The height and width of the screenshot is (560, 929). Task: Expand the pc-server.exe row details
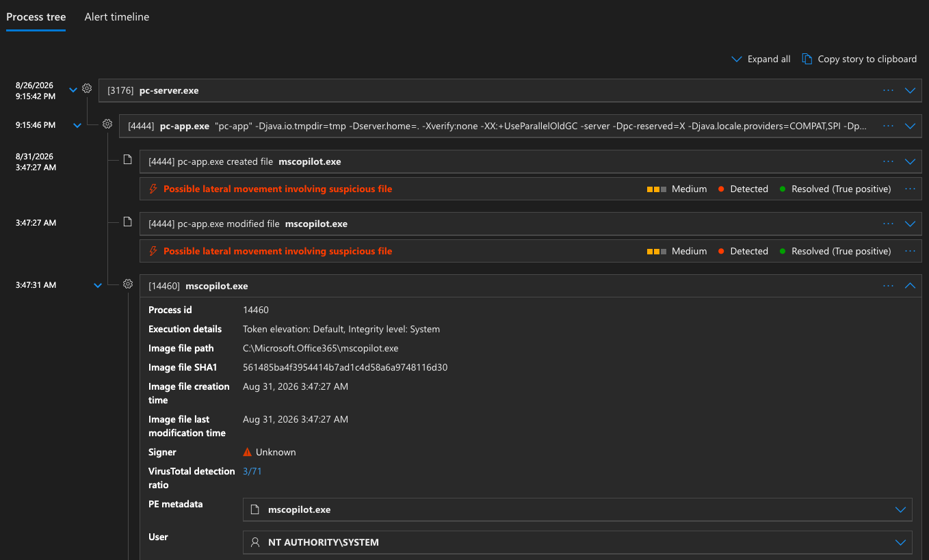pyautogui.click(x=910, y=90)
